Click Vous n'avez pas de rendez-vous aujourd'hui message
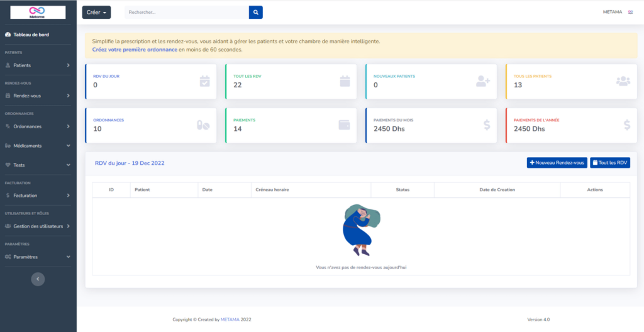Image resolution: width=644 pixels, height=332 pixels. (361, 267)
